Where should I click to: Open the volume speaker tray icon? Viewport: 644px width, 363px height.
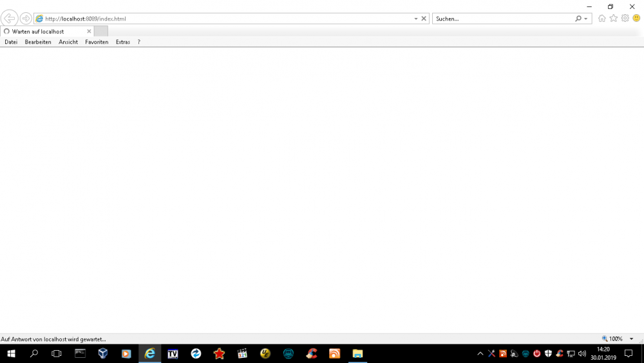pyautogui.click(x=582, y=353)
